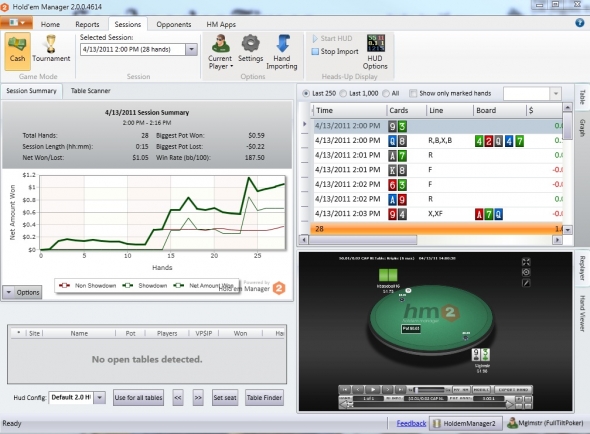Select hand row with Q 8 cards
Screen dimensions: 590x434
(x=436, y=140)
